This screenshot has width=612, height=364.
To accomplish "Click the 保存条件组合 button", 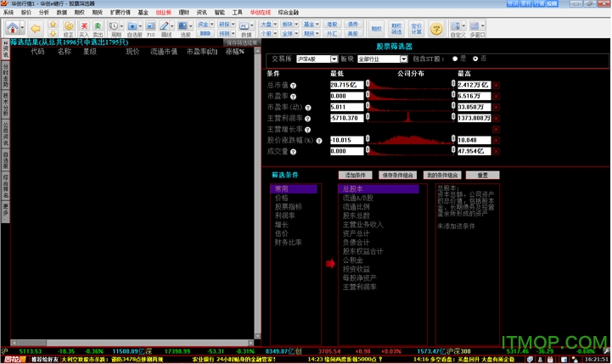I will click(x=398, y=176).
